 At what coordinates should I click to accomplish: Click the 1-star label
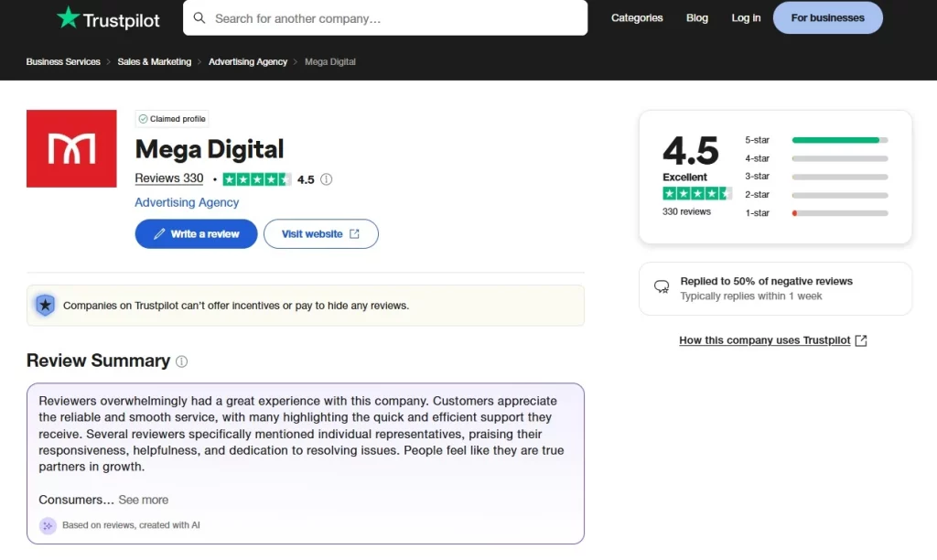(x=757, y=213)
